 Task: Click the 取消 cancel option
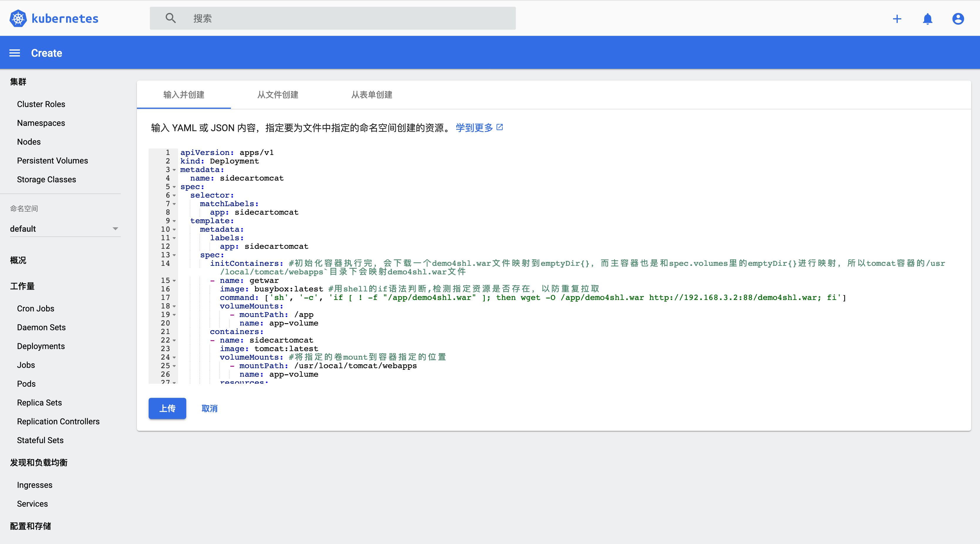click(209, 408)
